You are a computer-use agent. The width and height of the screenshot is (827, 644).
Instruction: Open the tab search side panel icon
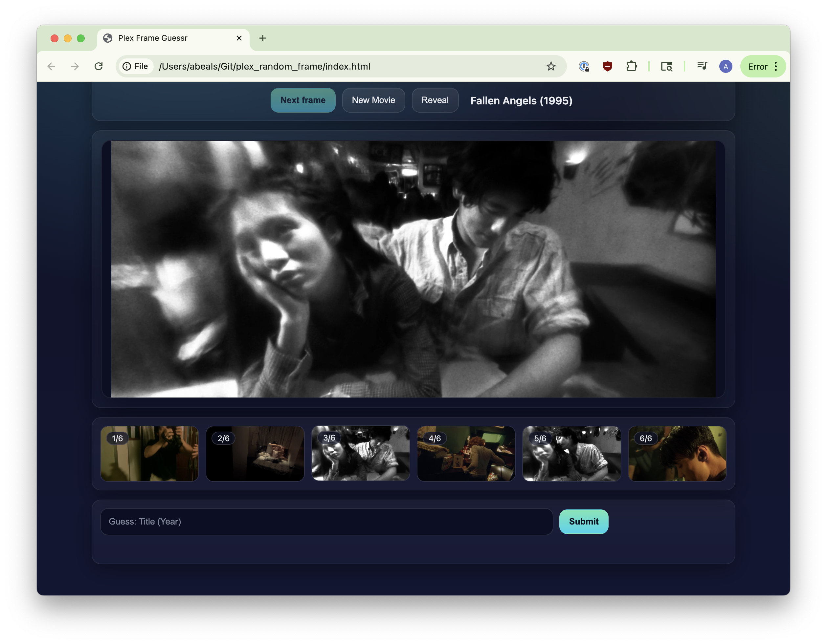[666, 67]
